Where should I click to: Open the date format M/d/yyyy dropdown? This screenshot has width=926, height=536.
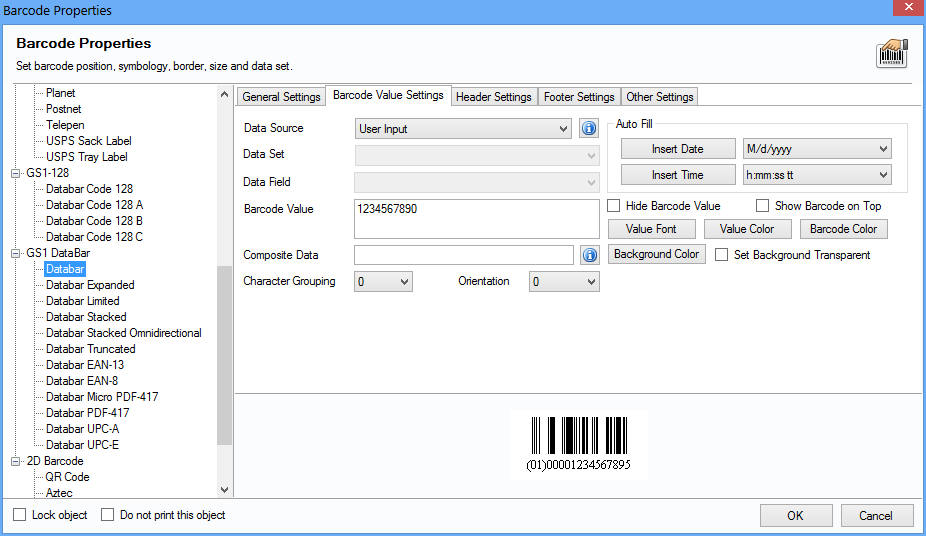[x=817, y=149]
